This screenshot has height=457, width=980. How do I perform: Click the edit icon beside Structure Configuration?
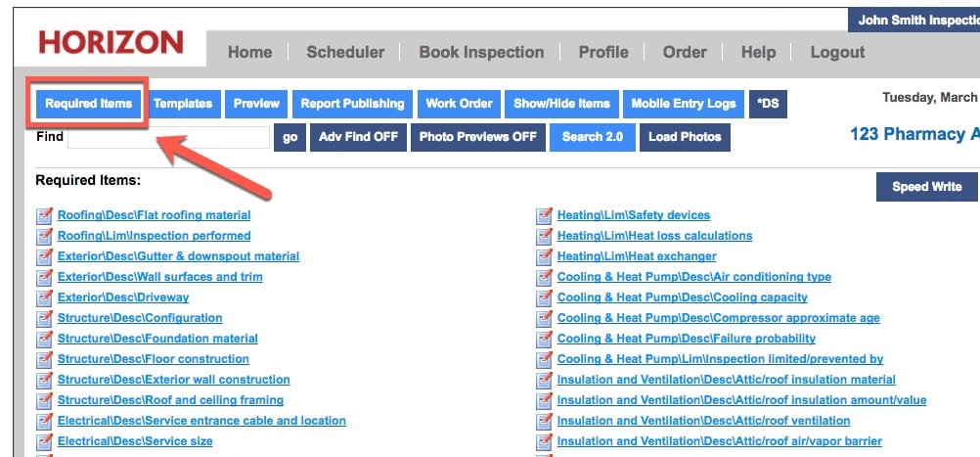pos(44,318)
